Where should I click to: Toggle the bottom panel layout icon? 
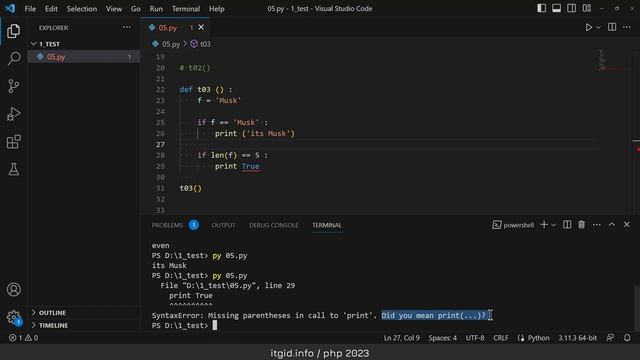click(556, 8)
